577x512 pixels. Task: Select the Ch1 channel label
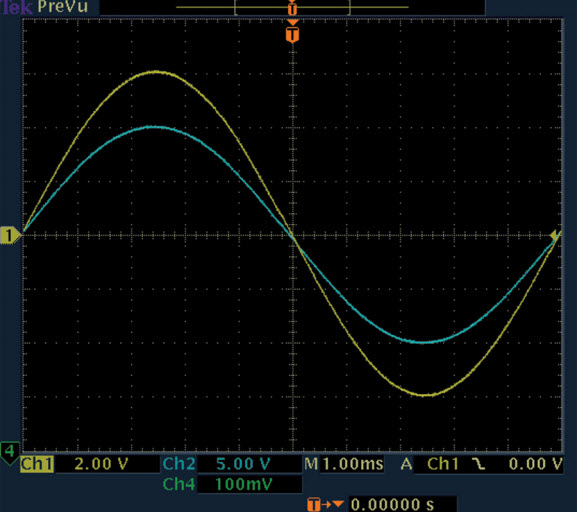[37, 464]
